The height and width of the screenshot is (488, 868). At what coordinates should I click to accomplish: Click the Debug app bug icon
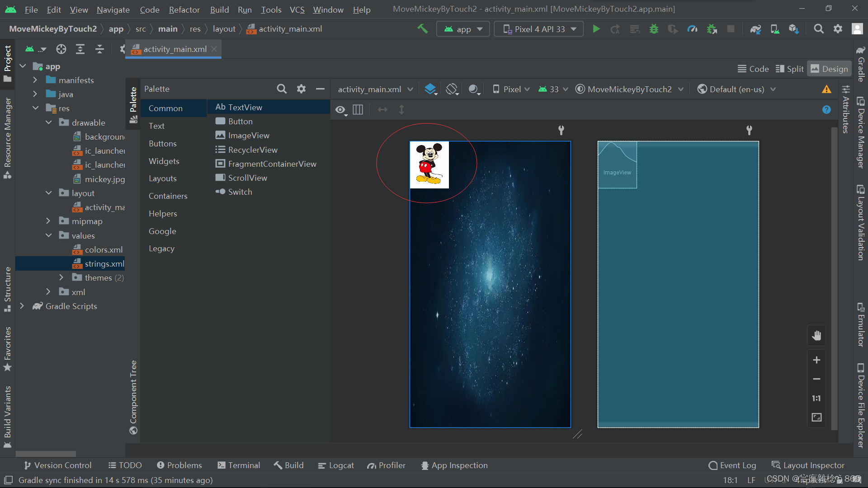[654, 29]
